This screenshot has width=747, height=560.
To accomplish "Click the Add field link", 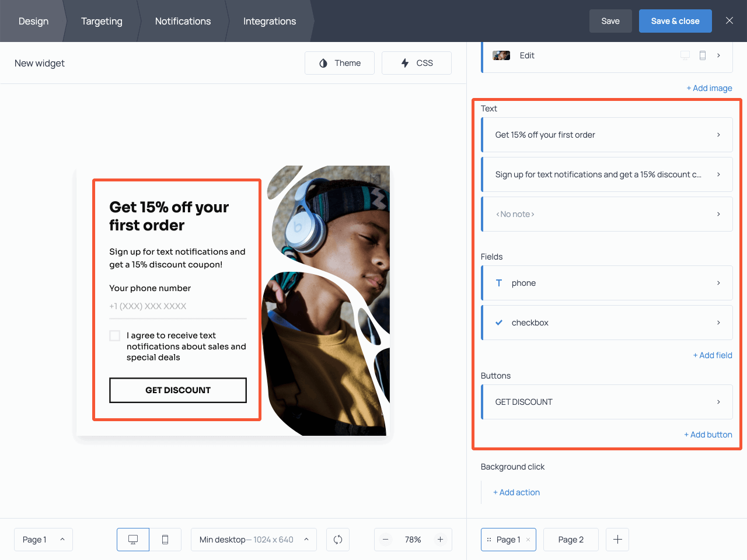I will [713, 355].
